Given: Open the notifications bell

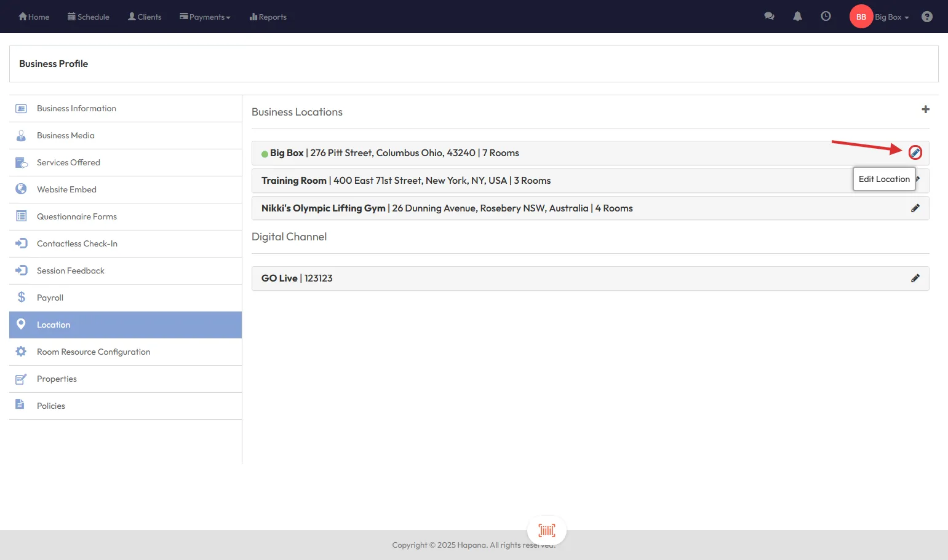Looking at the screenshot, I should [x=797, y=17].
